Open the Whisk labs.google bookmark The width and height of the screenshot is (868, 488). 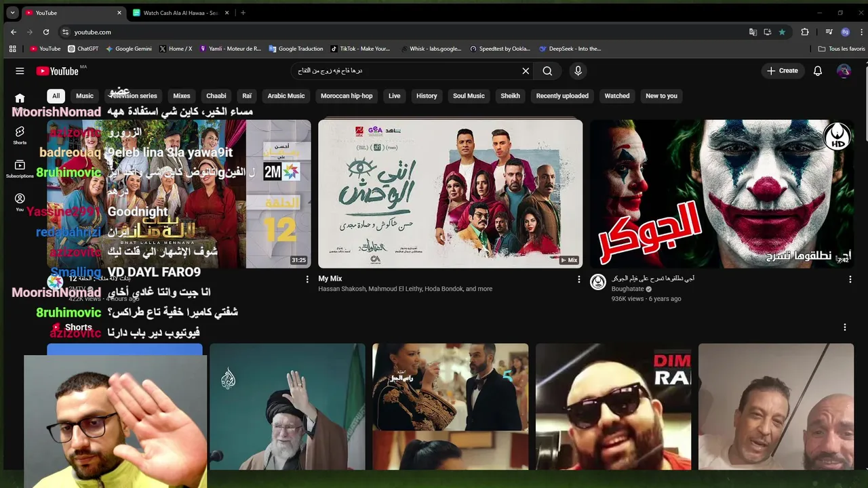click(431, 49)
